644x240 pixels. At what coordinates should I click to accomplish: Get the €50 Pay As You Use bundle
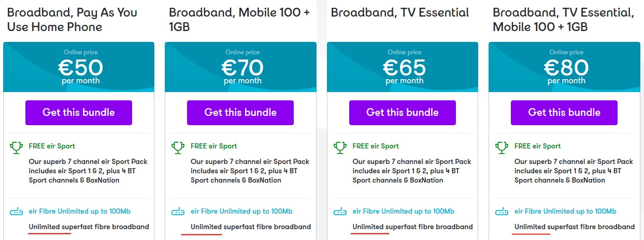[x=79, y=113]
